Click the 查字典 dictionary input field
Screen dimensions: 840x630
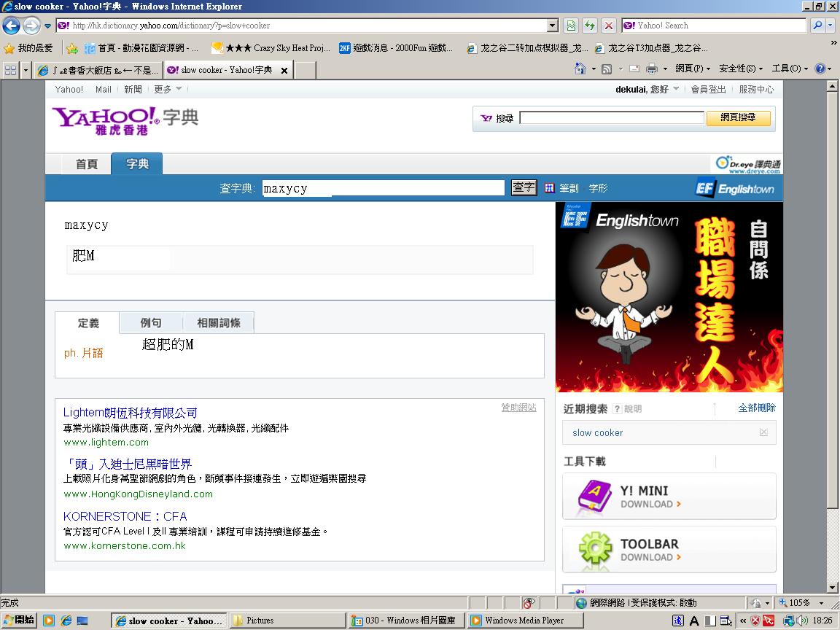(x=383, y=188)
